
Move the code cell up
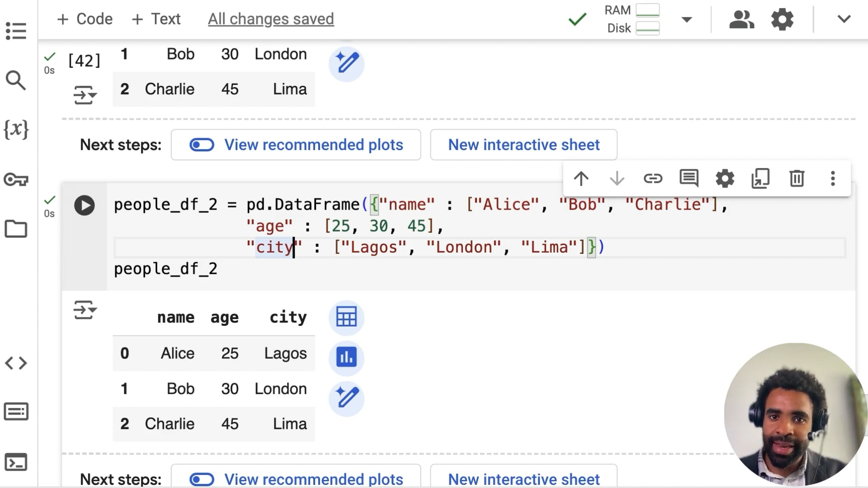[x=581, y=178]
